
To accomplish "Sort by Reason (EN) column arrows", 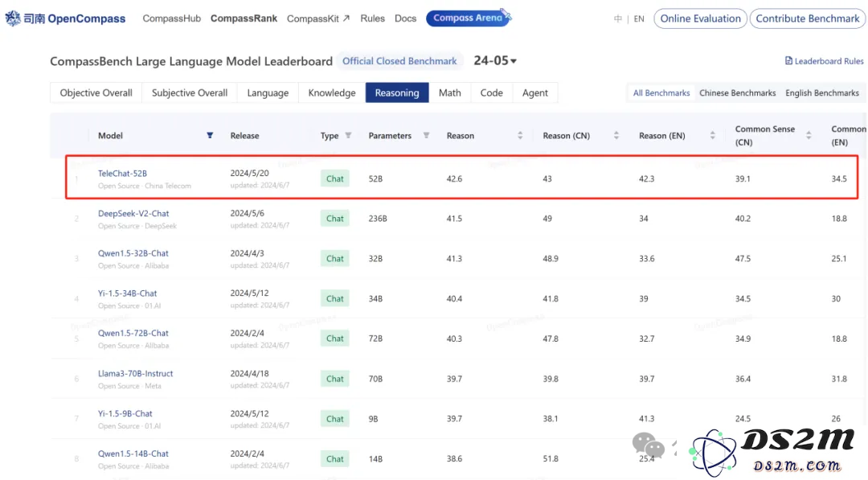I will (712, 135).
